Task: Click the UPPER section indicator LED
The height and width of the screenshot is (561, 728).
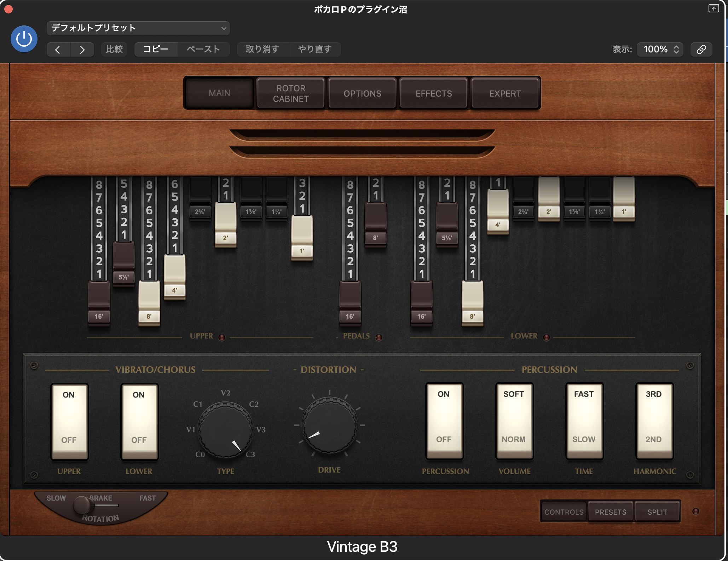Action: coord(222,337)
